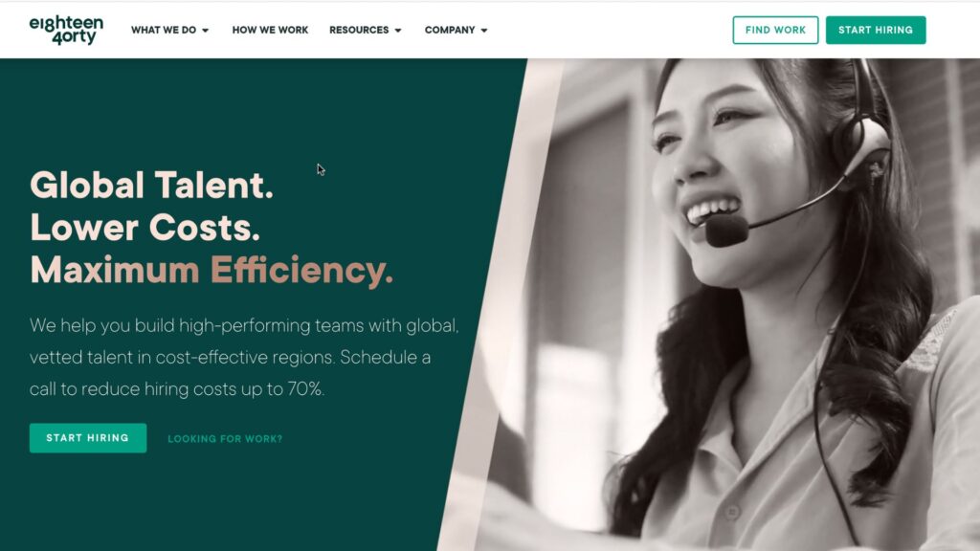
Task: Expand the What We Do dropdown arrow
Action: pyautogui.click(x=205, y=30)
